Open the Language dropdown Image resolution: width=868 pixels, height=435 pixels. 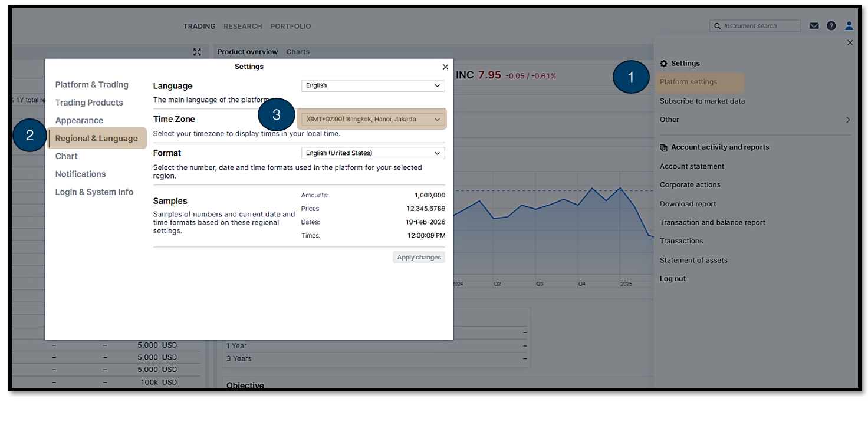[373, 85]
